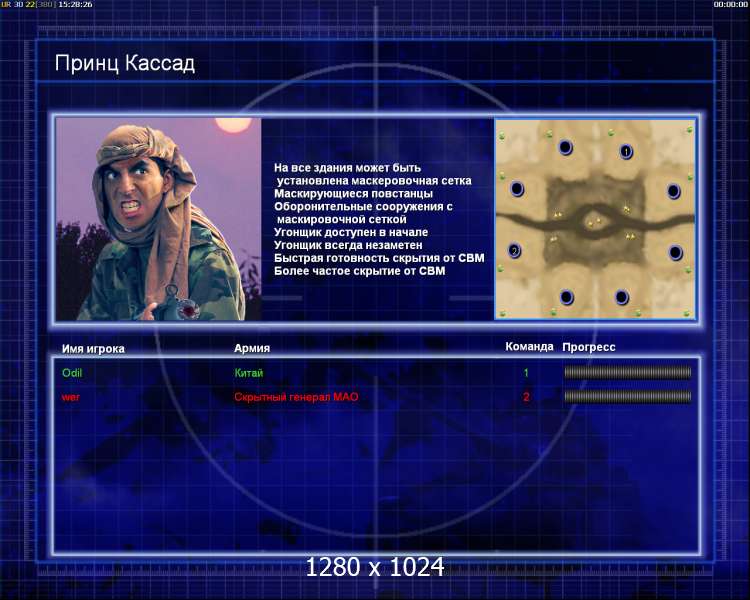Click the line "Угонщик всегда незаметен"
Viewport: 750px width, 600px height.
coord(348,245)
